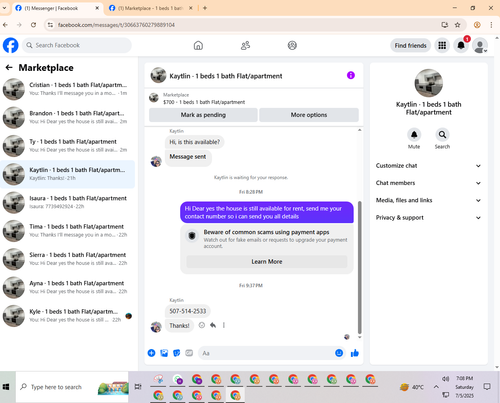This screenshot has height=403, width=500.
Task: Open Cristian's conversation
Action: point(68,89)
